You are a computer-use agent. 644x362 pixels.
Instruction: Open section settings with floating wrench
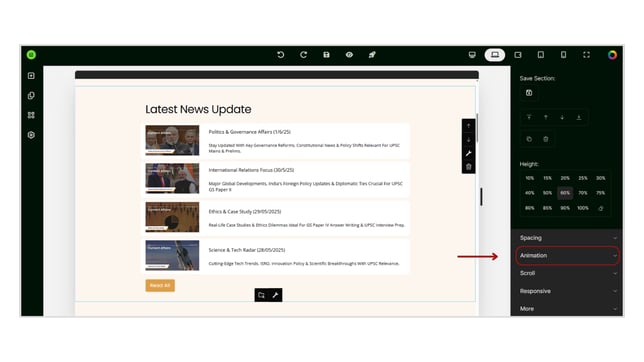tap(469, 153)
